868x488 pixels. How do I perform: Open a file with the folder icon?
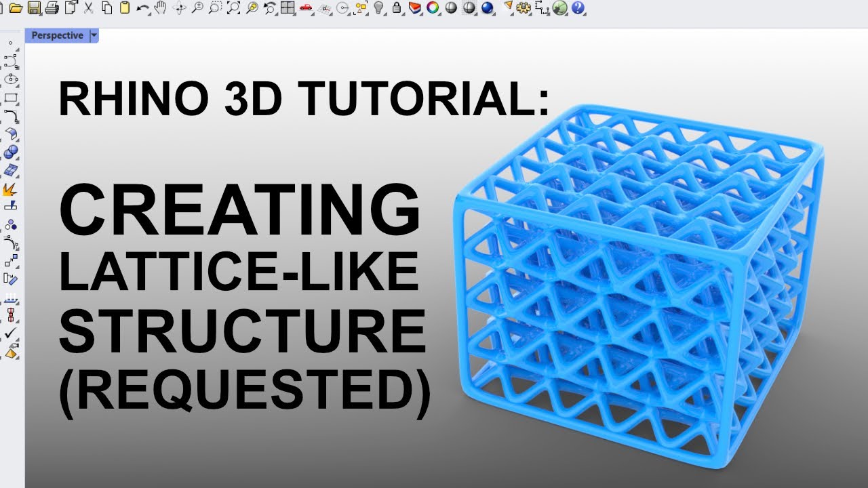coord(16,8)
